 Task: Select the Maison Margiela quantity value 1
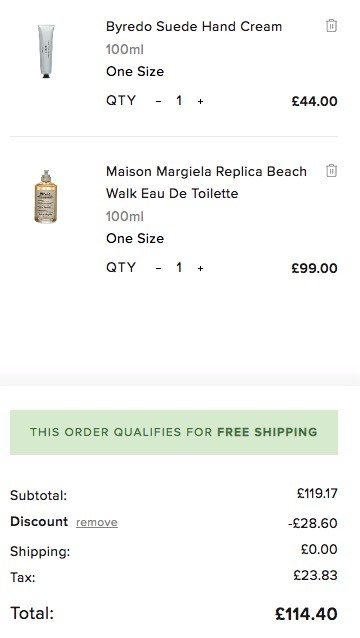point(179,268)
